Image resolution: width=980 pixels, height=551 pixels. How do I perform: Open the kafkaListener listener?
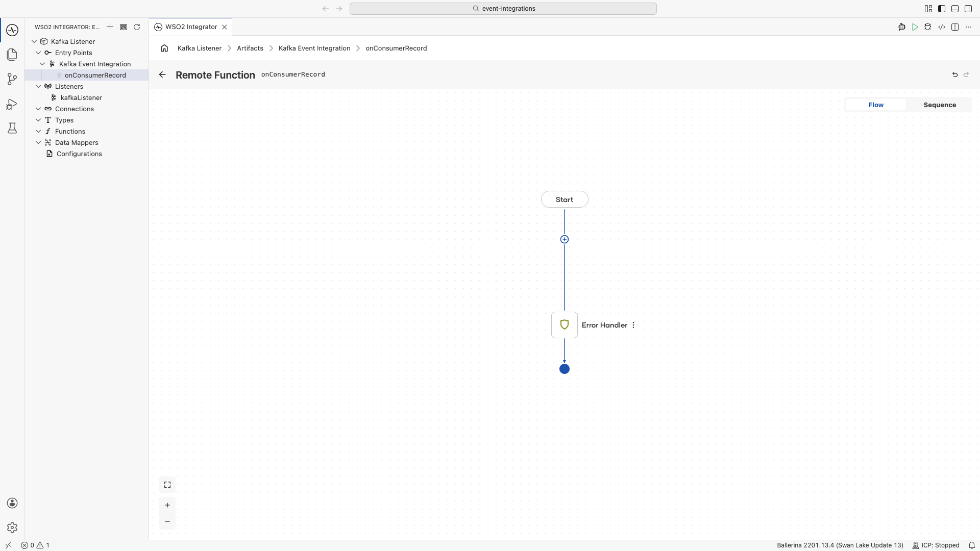coord(87,97)
